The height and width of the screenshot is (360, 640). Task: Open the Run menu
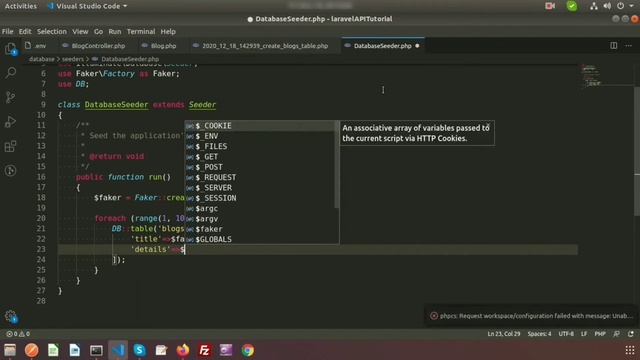[x=115, y=31]
